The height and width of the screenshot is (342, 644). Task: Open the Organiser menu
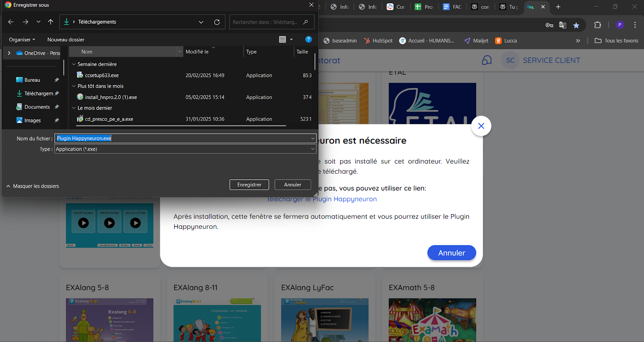22,39
